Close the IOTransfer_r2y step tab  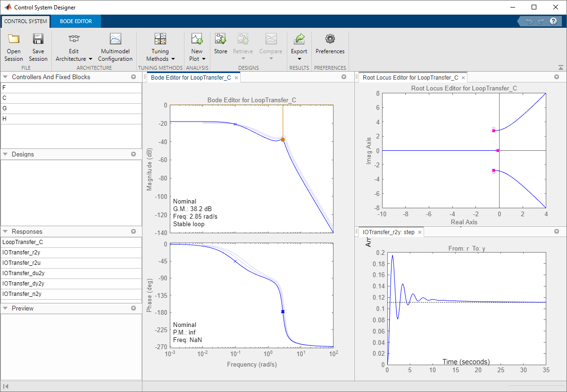coord(420,232)
